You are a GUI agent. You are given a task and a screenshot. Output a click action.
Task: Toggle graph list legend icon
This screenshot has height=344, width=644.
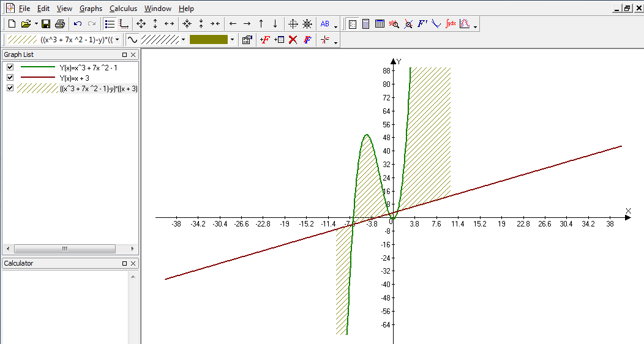(110, 24)
